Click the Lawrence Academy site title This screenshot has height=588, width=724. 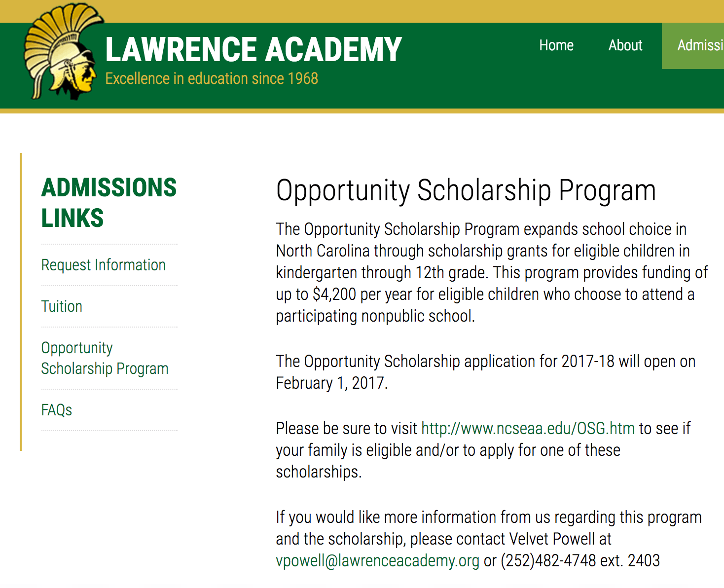click(253, 50)
